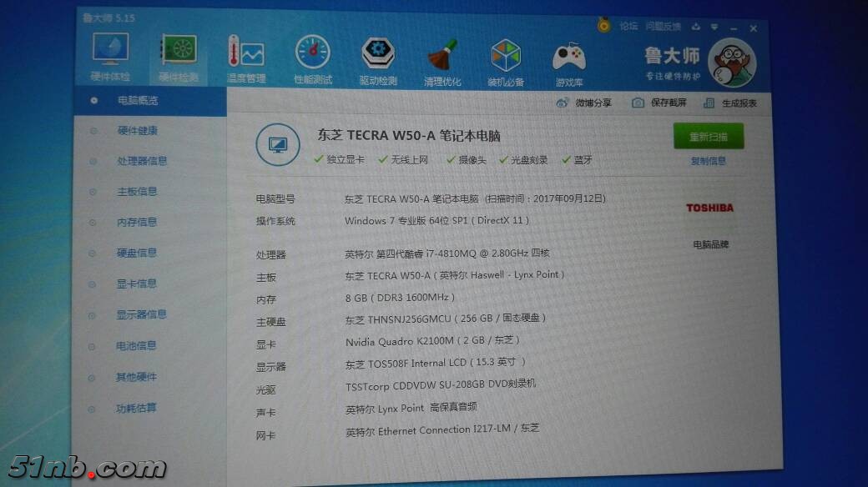Click the gold medal icon in title bar
The width and height of the screenshot is (868, 487).
[604, 24]
